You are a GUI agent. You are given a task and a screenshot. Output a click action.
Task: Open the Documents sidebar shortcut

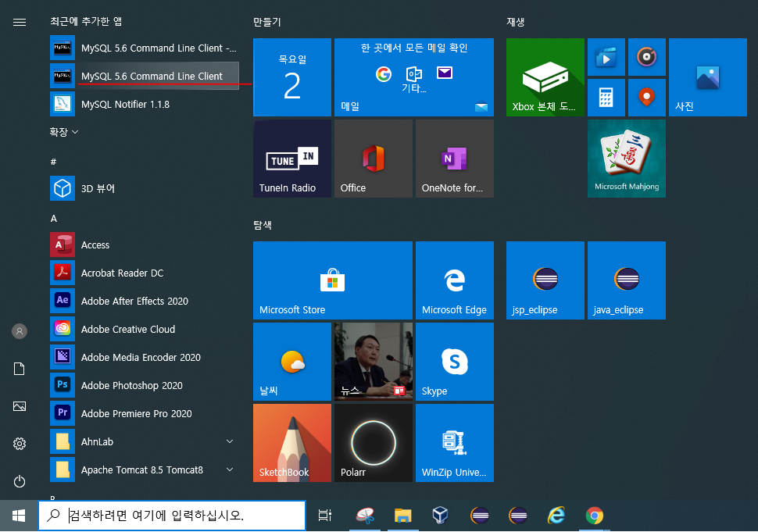click(20, 370)
